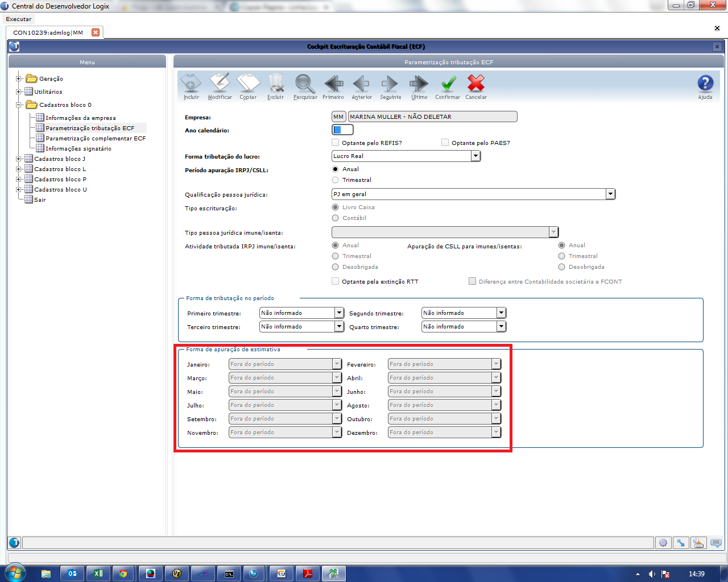Click the Ano calendário input field

342,130
